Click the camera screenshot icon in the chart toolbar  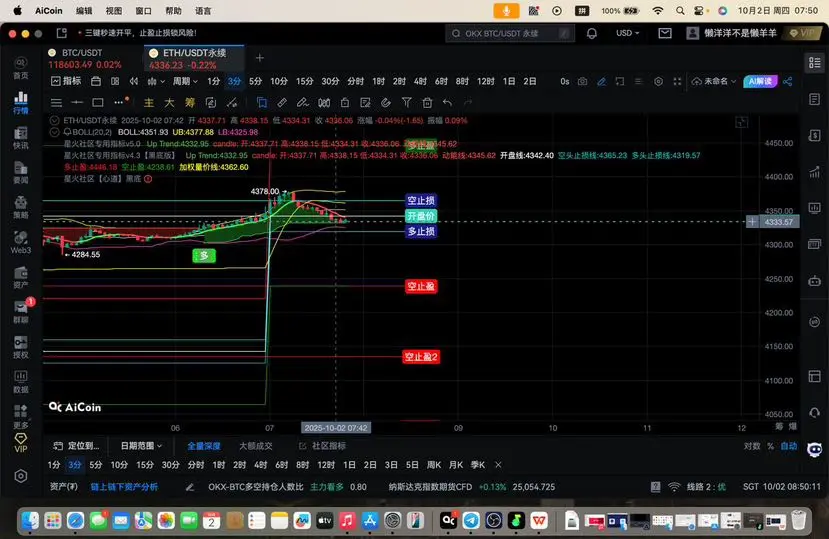pos(582,81)
